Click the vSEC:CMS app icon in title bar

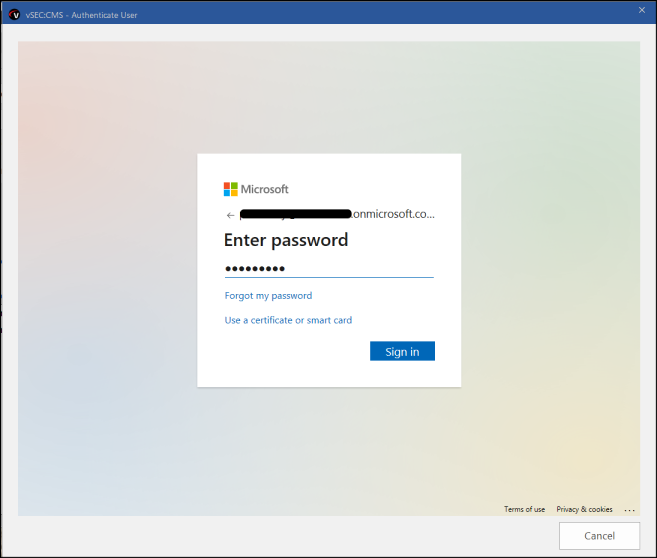[x=14, y=15]
